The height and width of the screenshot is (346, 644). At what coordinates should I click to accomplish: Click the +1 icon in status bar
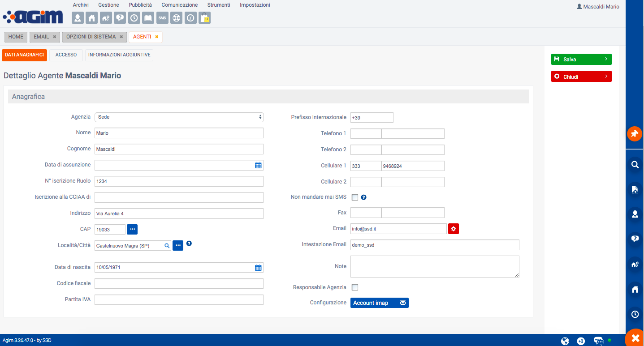pos(581,341)
